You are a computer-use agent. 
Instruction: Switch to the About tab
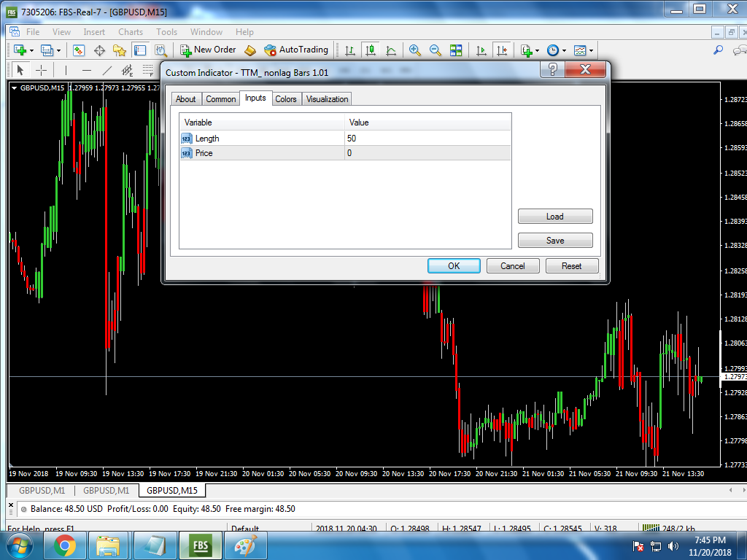pyautogui.click(x=186, y=99)
